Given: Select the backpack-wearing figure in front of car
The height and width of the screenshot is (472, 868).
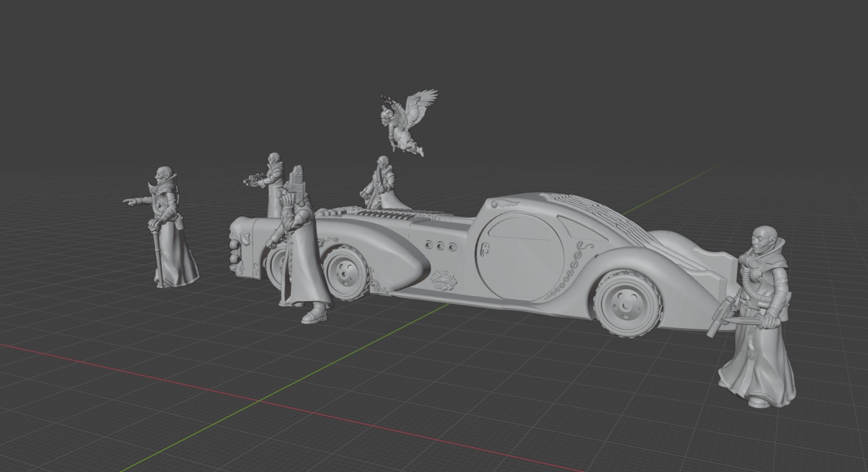Looking at the screenshot, I should (x=300, y=244).
